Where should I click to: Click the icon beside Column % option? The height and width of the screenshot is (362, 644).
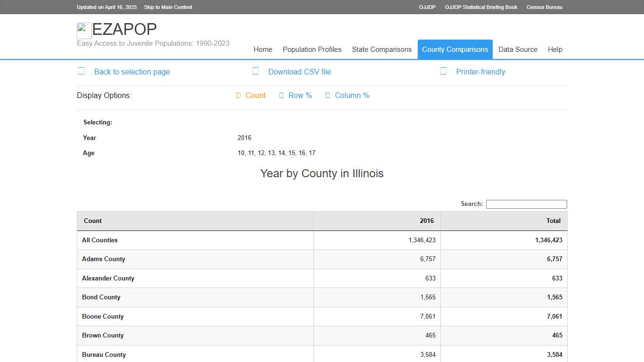point(328,95)
